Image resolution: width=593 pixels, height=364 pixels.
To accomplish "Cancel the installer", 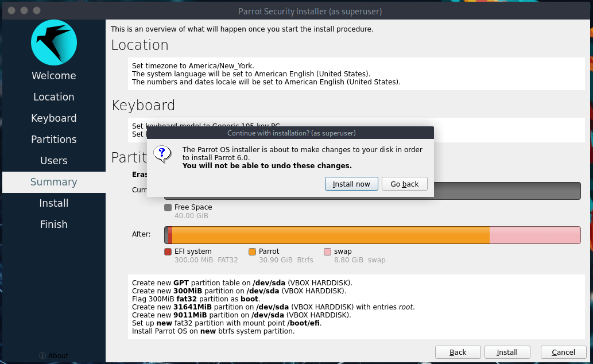I will pos(563,352).
